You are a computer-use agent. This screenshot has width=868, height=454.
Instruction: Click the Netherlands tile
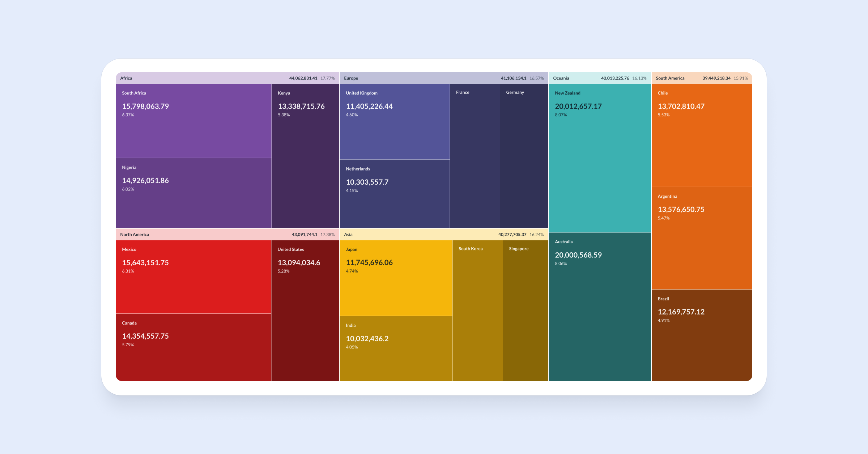point(395,194)
